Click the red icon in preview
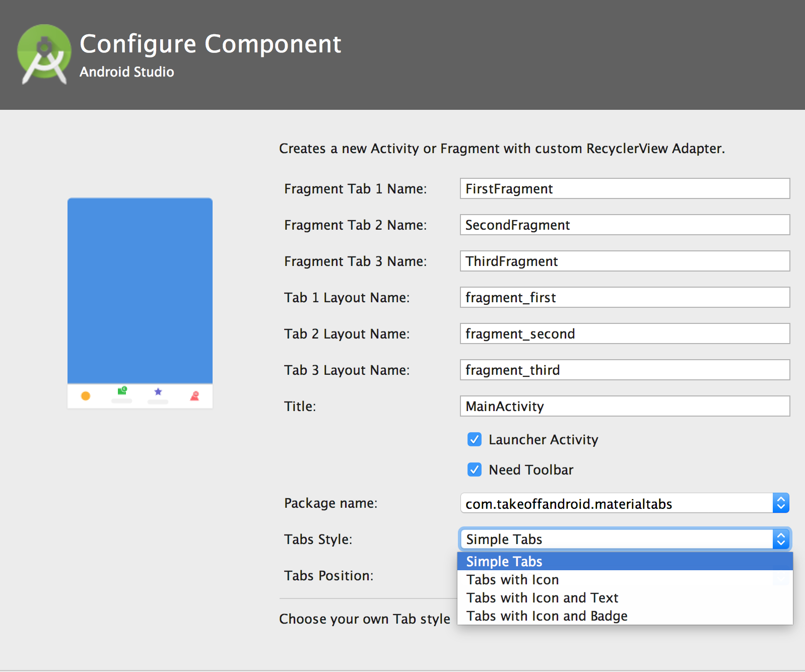 tap(194, 396)
